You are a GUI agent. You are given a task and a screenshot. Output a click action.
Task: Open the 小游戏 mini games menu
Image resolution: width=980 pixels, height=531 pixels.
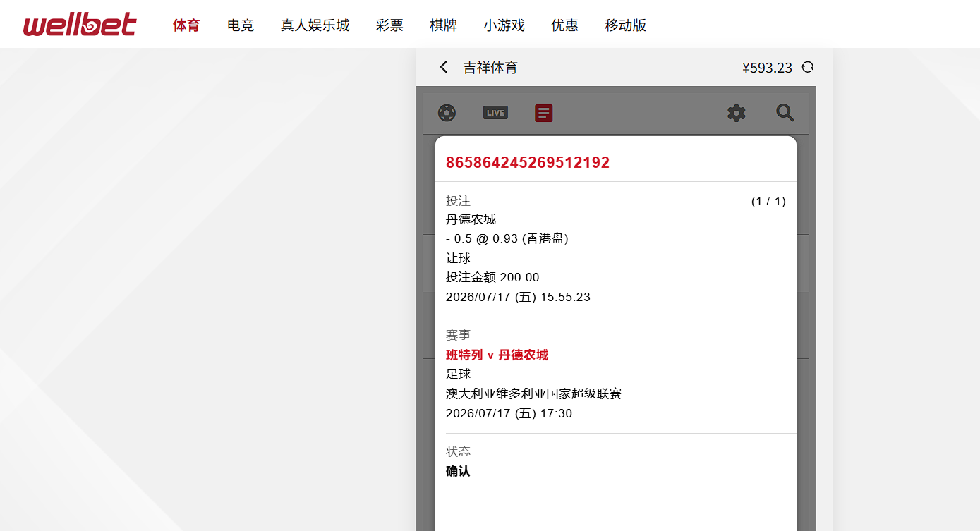point(504,25)
